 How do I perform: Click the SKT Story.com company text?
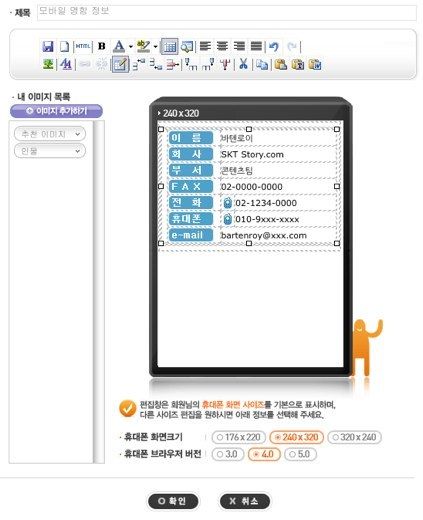252,154
